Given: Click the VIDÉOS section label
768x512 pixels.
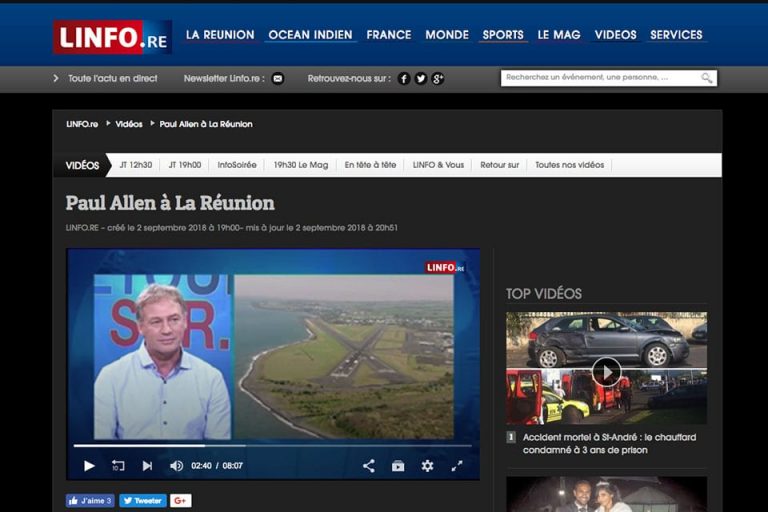Looking at the screenshot, I should pyautogui.click(x=82, y=166).
